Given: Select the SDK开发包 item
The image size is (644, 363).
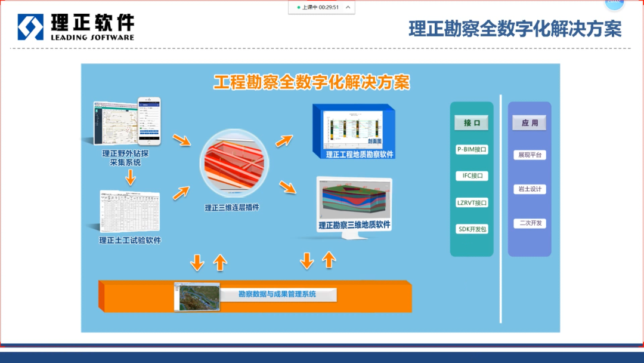Looking at the screenshot, I should click(472, 229).
